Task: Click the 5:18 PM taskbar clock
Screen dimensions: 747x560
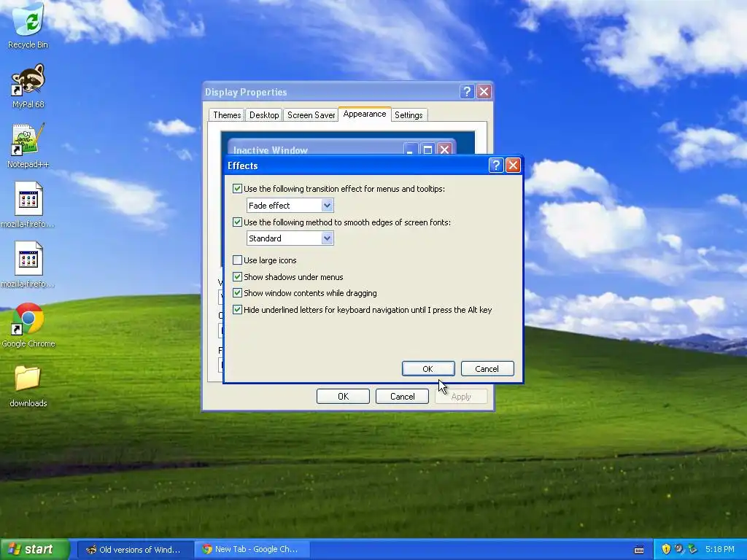Action: pyautogui.click(x=719, y=549)
